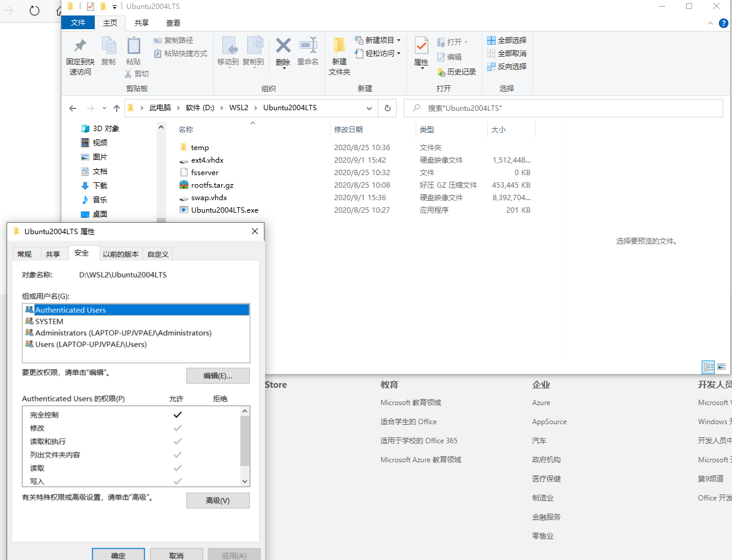
Task: Click Copy path in clipboard group
Action: coord(173,41)
